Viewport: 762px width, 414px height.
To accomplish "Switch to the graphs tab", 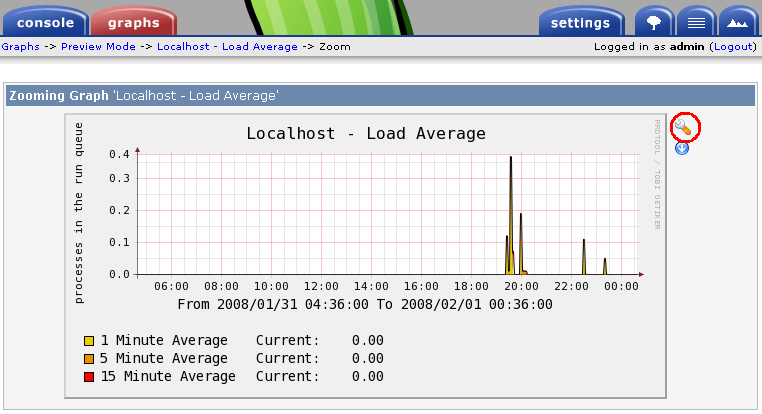I will pos(133,22).
